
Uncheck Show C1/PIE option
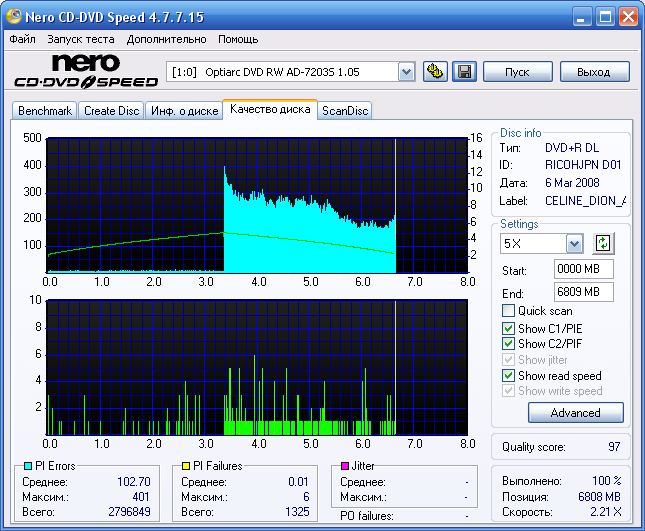click(x=509, y=328)
